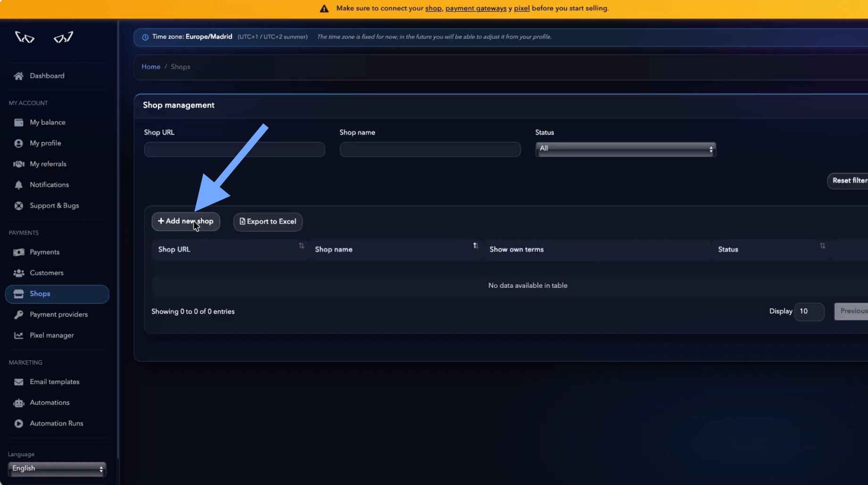Click 'No data available in table' text

pos(528,286)
